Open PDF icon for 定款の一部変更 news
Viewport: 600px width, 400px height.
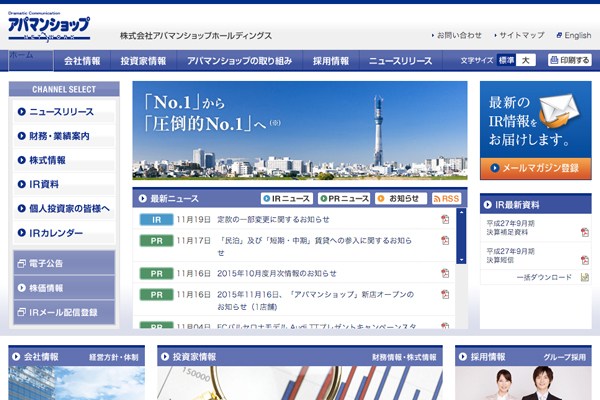(445, 219)
